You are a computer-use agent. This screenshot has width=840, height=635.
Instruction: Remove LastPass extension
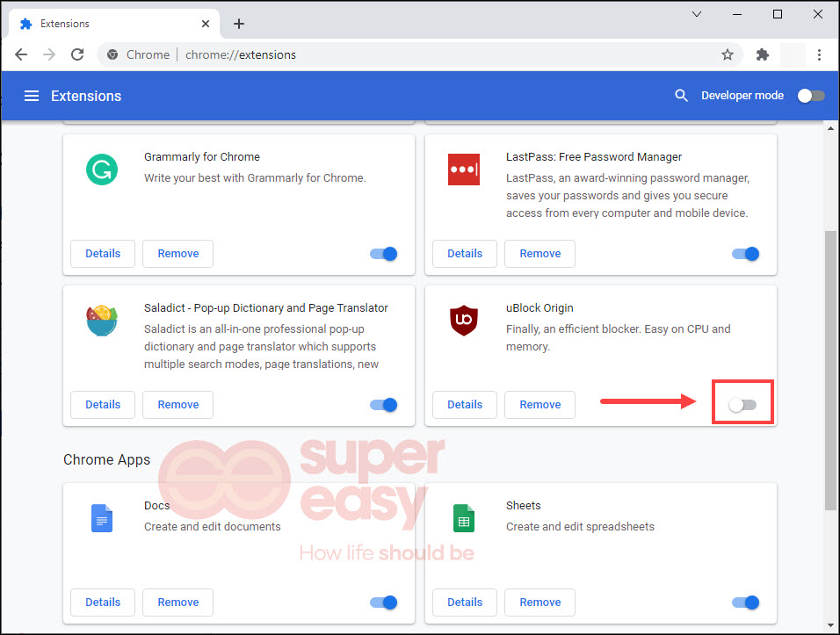540,254
